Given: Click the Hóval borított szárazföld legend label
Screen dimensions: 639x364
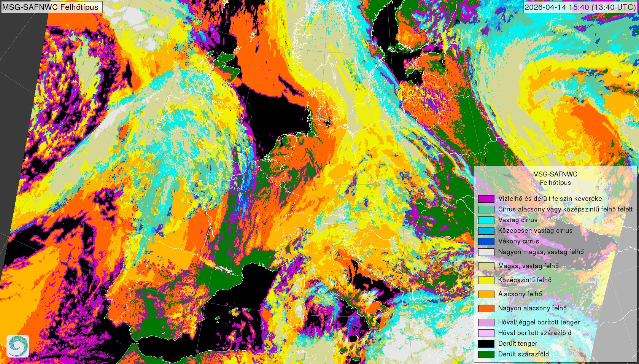Looking at the screenshot, I should click(534, 333).
